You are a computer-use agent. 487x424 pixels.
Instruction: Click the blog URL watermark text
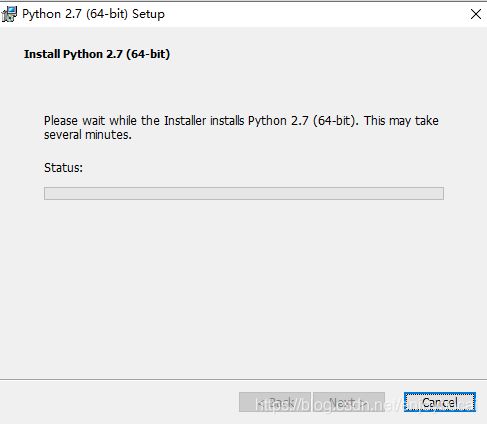(x=365, y=405)
